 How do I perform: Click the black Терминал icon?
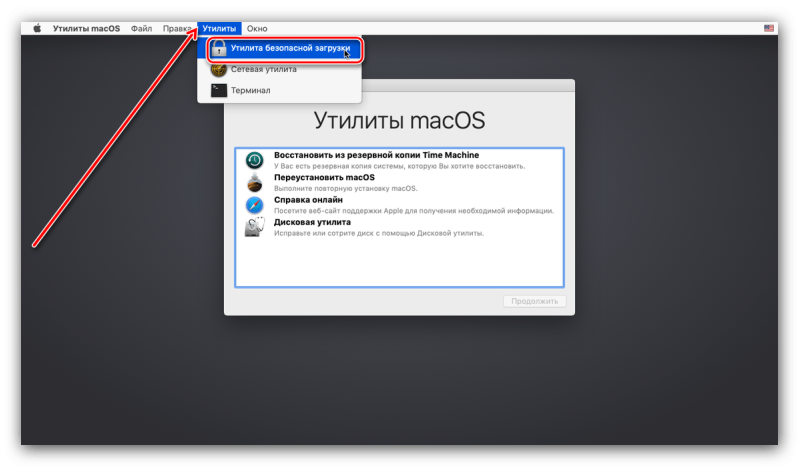219,90
